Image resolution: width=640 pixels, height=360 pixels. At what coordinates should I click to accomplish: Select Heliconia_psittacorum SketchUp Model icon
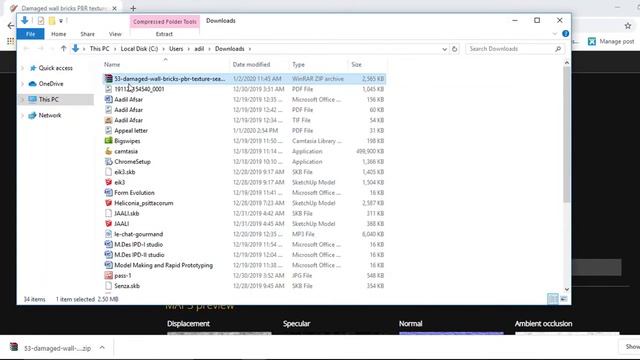click(x=108, y=203)
